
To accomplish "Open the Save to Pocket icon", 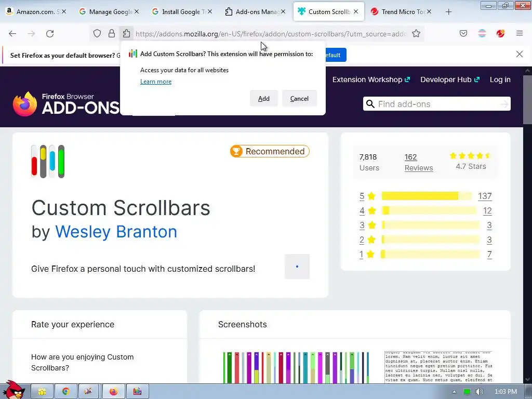I will 463,33.
